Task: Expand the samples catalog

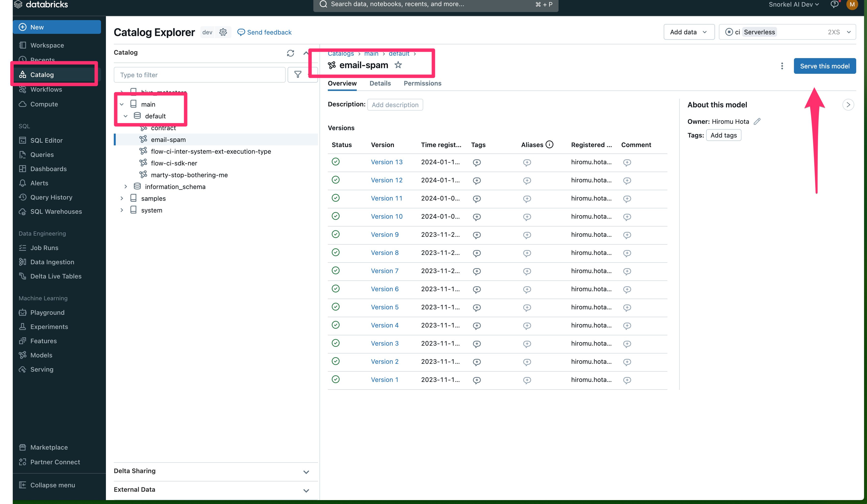Action: [x=122, y=198]
